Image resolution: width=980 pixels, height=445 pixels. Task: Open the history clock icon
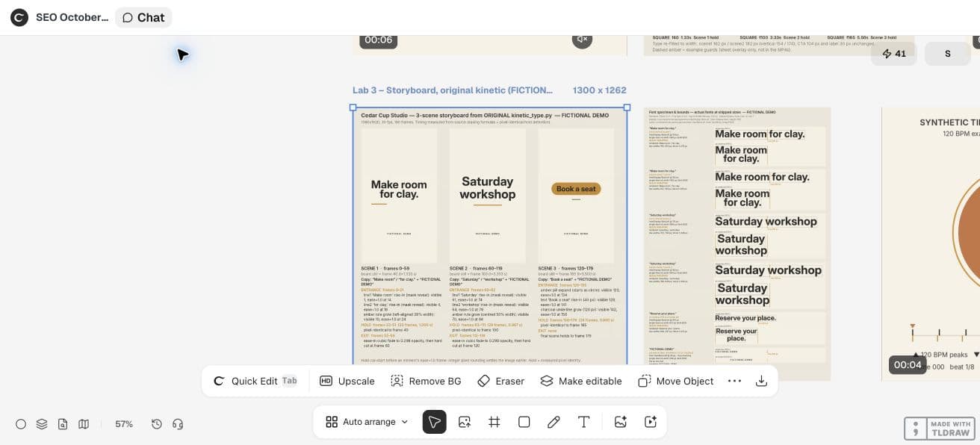click(x=157, y=424)
